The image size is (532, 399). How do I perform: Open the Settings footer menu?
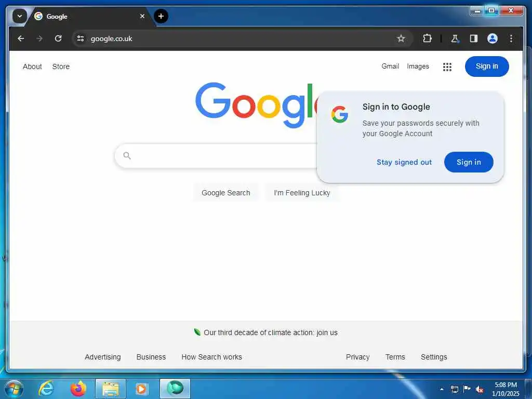click(434, 357)
